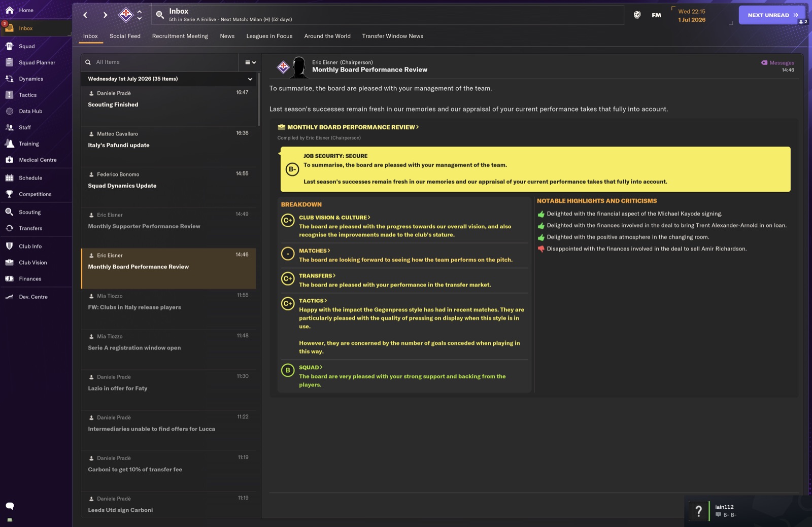The width and height of the screenshot is (812, 527).
Task: Click the C+ grade badge for Transfers
Action: tap(288, 278)
